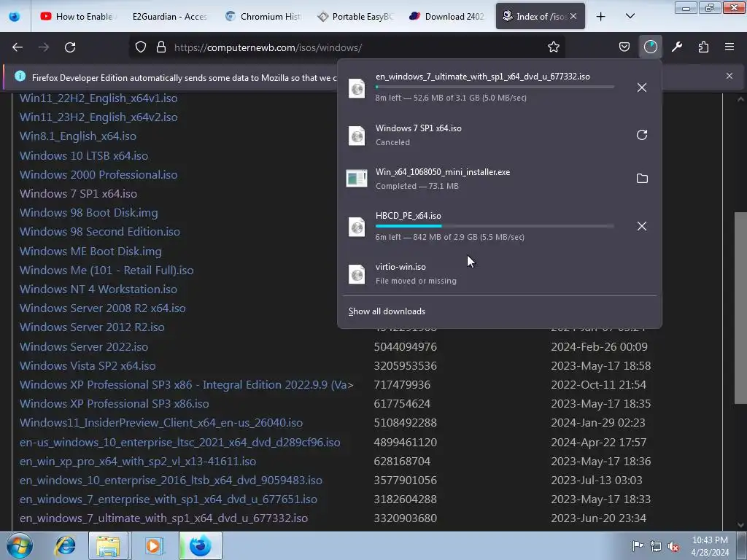747x560 pixels.
Task: Dismiss the Firefox data notification bar
Action: click(x=729, y=76)
